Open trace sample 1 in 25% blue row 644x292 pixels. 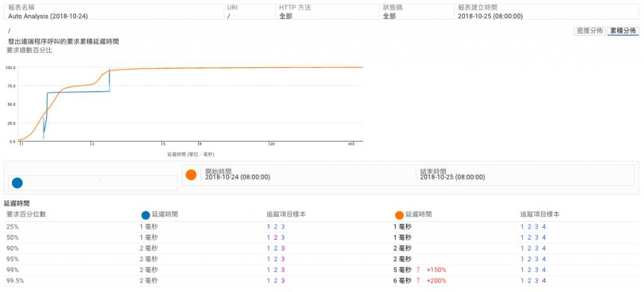pos(269,227)
